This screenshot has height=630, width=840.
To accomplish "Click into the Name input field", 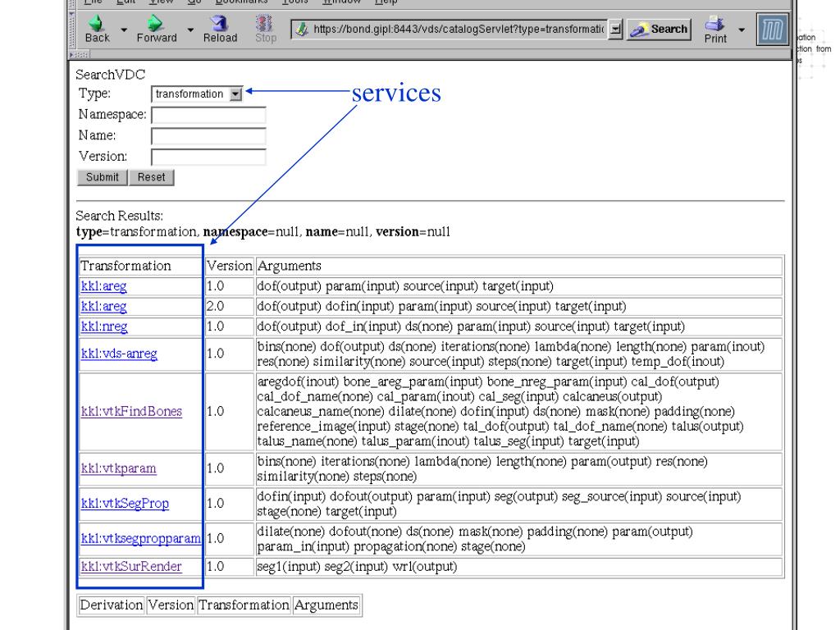I will point(208,136).
